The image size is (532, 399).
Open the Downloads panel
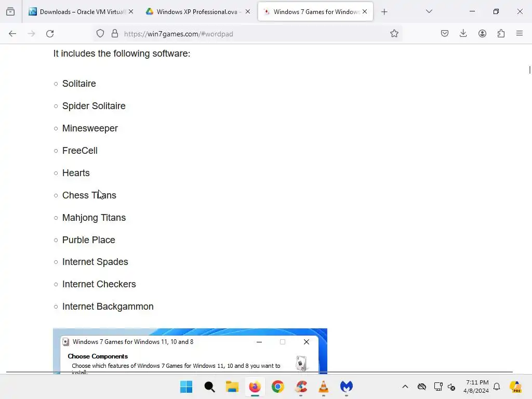pos(463,34)
